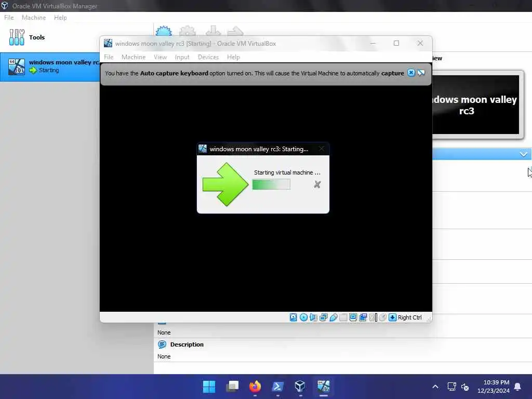
Task: Click 'None' under Description
Action: click(164, 356)
